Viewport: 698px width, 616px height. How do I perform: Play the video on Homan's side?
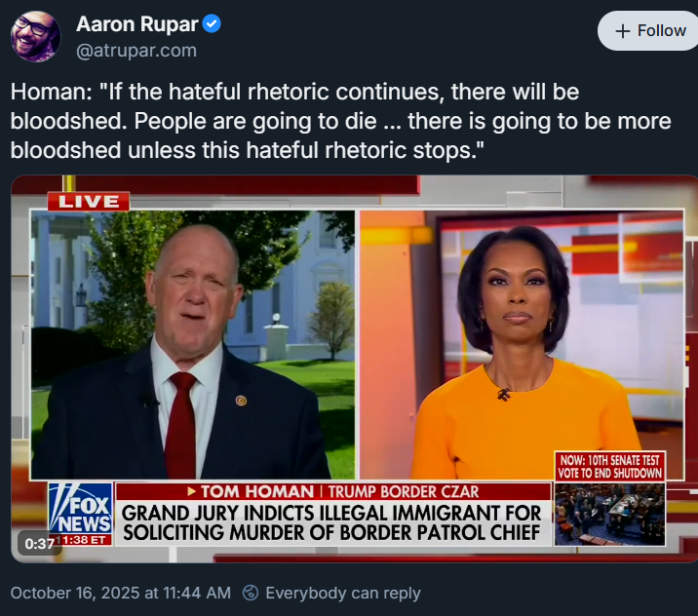[x=193, y=345]
